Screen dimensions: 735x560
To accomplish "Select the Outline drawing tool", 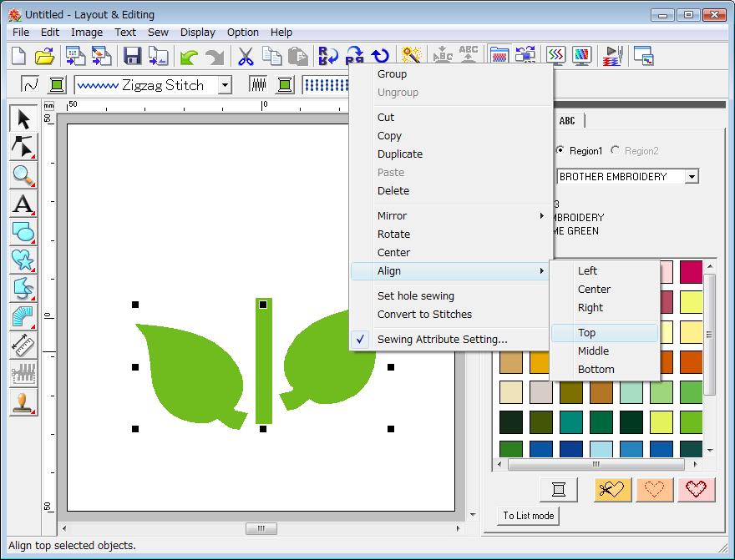I will [23, 289].
